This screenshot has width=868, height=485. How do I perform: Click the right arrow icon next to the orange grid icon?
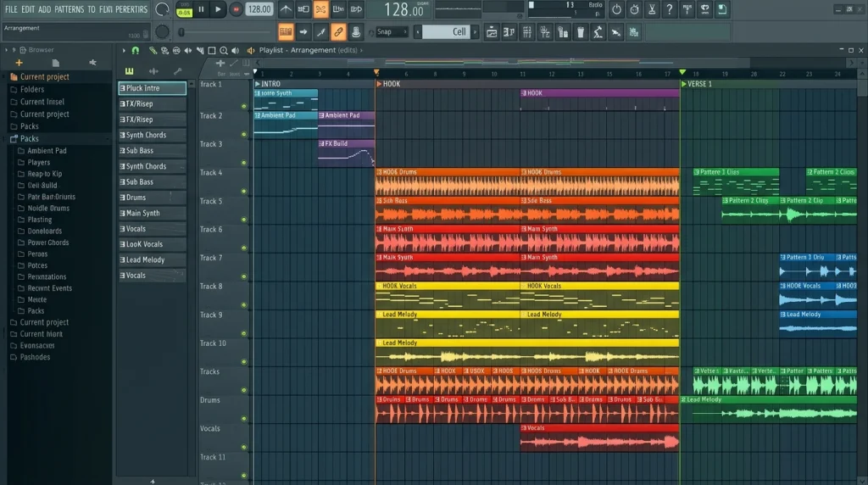303,32
